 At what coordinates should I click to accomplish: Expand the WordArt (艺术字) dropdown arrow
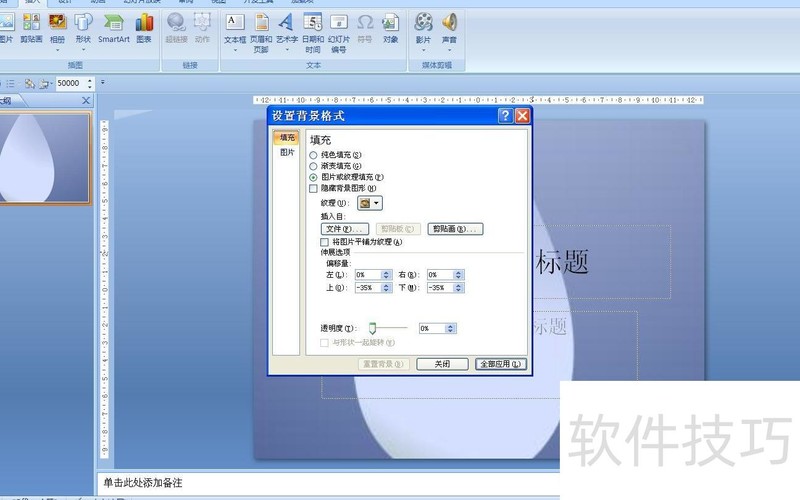(x=287, y=50)
